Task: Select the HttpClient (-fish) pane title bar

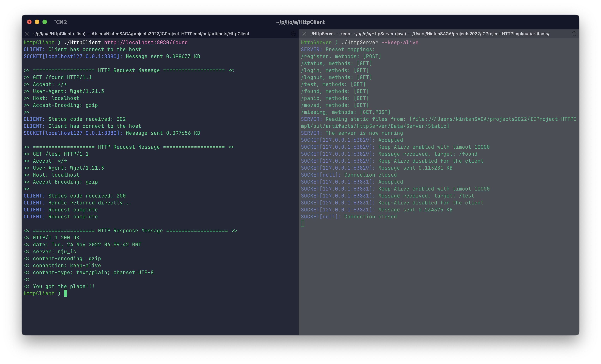Action: pos(141,34)
